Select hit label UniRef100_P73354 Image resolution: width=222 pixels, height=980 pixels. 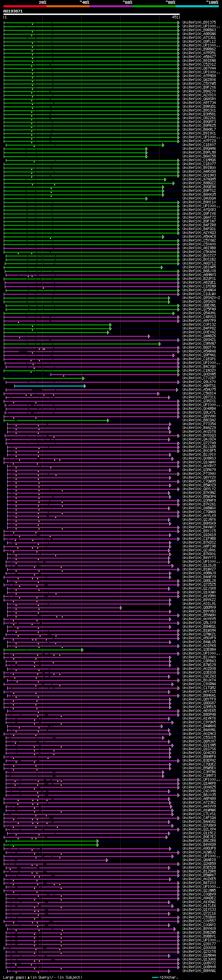199,424
